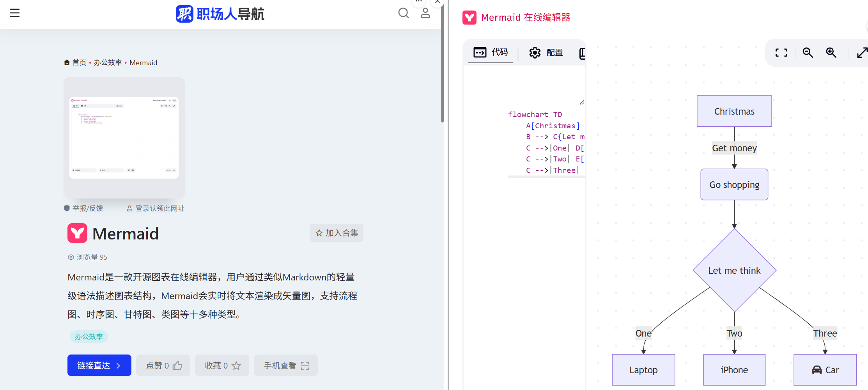Click the 浏览量 95 view count
The width and height of the screenshot is (868, 390).
[88, 257]
